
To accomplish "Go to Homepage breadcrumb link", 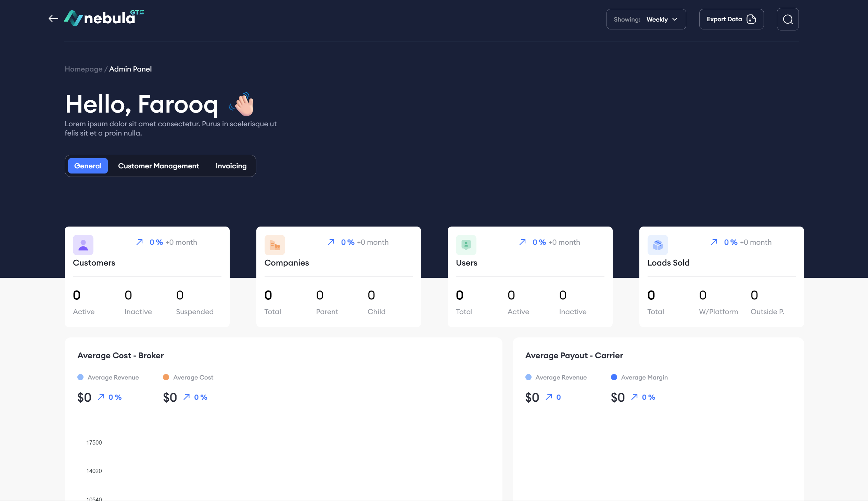I will point(84,69).
